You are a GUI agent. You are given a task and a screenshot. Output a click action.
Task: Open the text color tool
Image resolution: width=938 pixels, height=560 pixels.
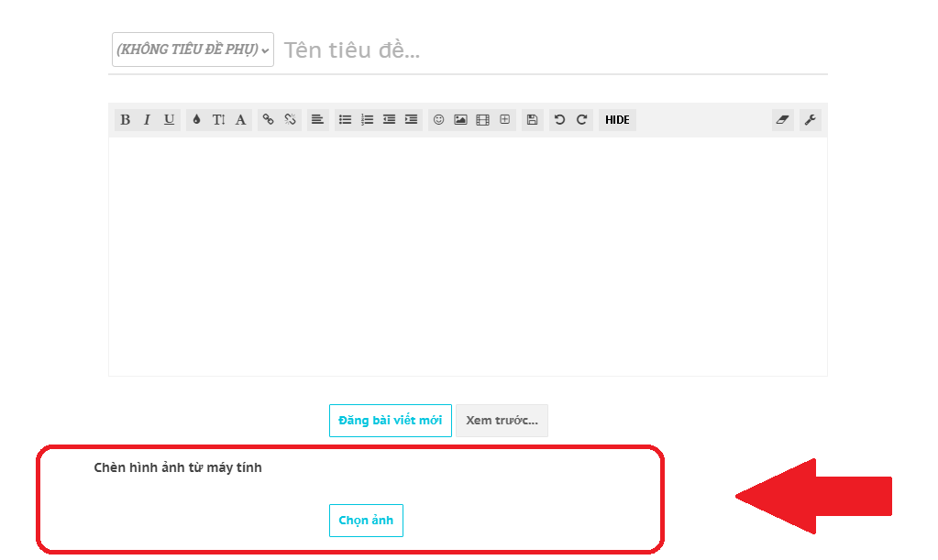click(x=194, y=119)
